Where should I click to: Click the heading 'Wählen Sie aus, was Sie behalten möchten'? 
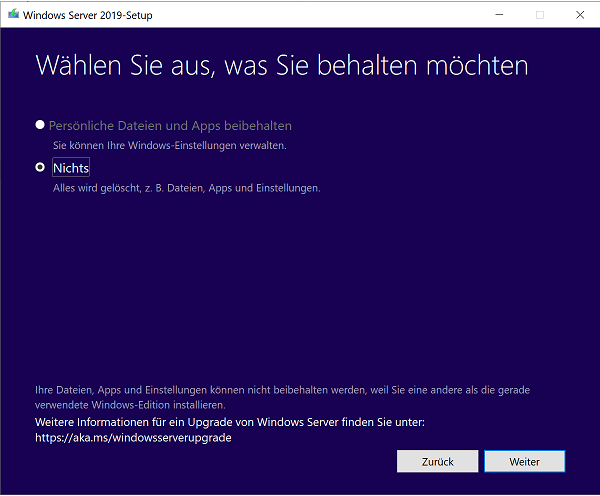pyautogui.click(x=282, y=65)
